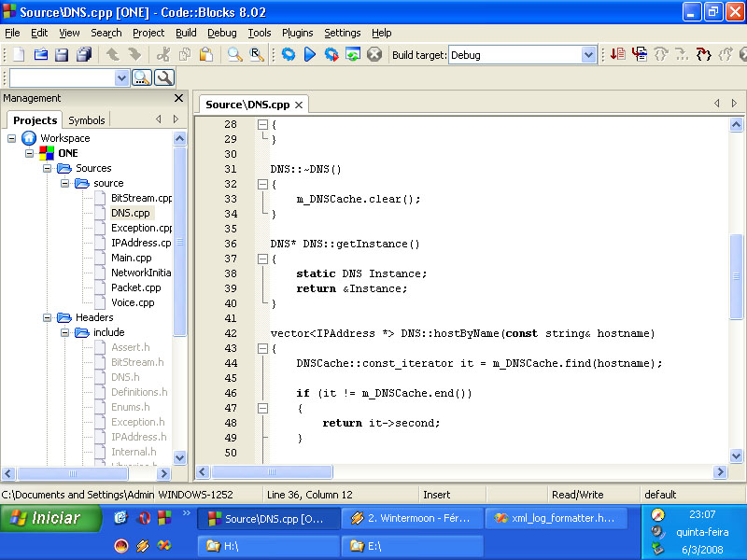
Task: Click the Build (gear) toolbar icon
Action: [x=289, y=55]
